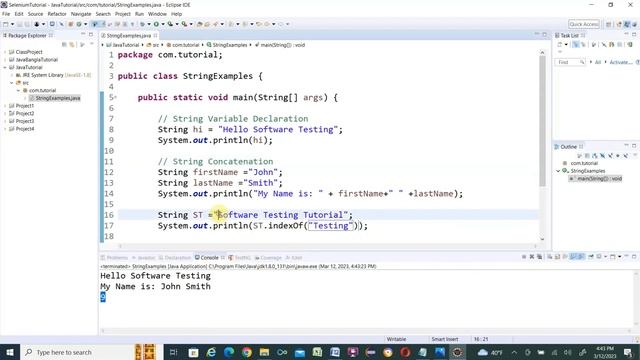The image size is (640, 360).
Task: Select the StringExamples.java editor tab
Action: pyautogui.click(x=129, y=36)
